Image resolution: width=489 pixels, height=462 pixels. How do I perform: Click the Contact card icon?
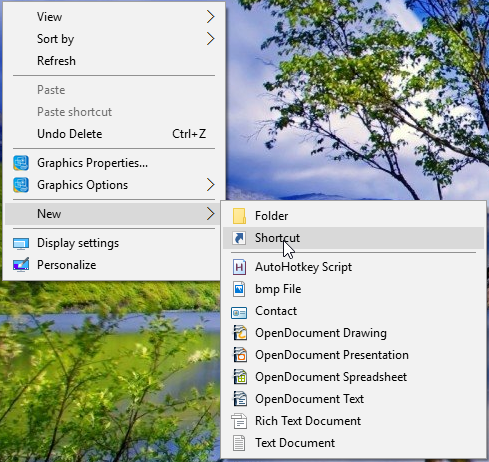tap(239, 313)
